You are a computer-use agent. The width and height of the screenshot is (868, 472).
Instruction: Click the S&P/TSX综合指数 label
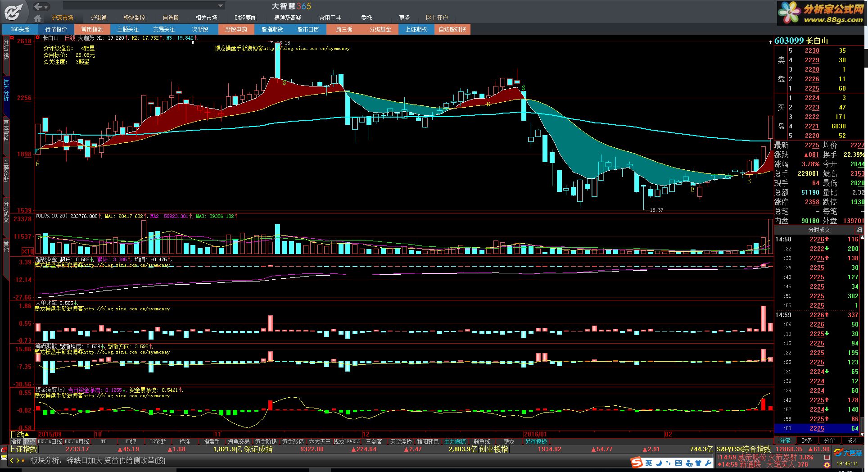point(744,449)
